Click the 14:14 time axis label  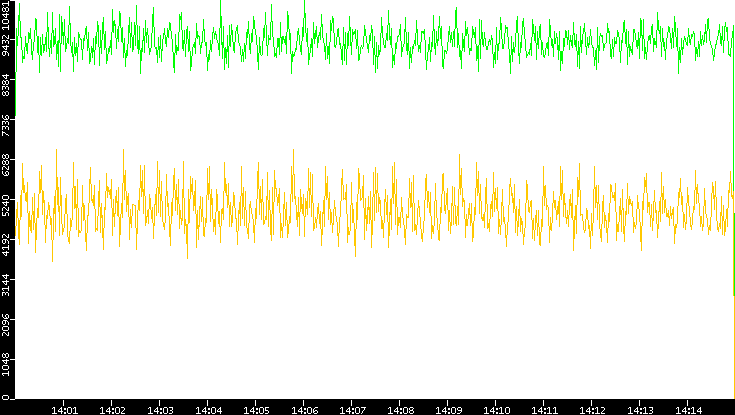click(x=689, y=411)
